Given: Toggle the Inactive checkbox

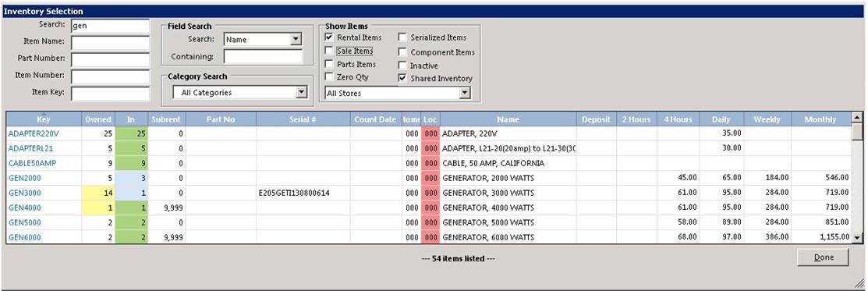Looking at the screenshot, I should (402, 65).
